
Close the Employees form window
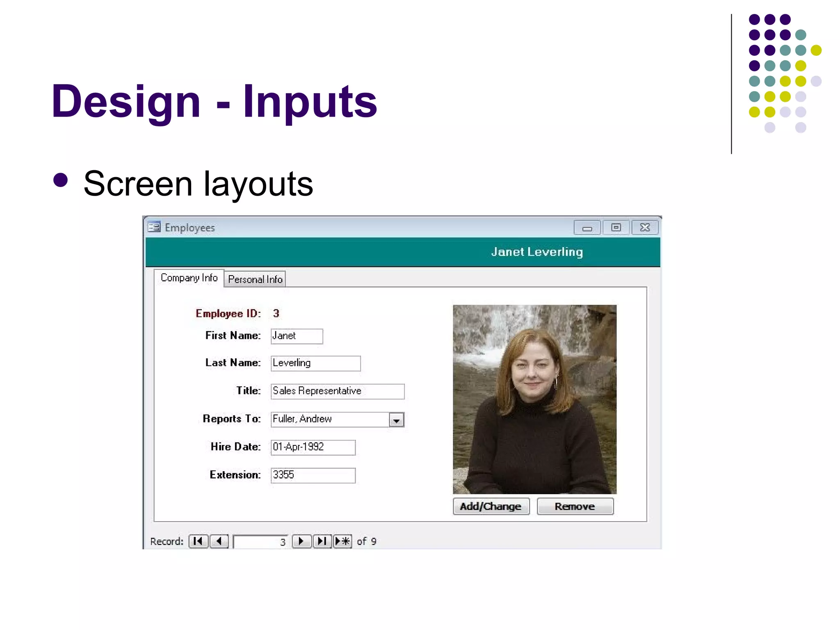point(645,228)
